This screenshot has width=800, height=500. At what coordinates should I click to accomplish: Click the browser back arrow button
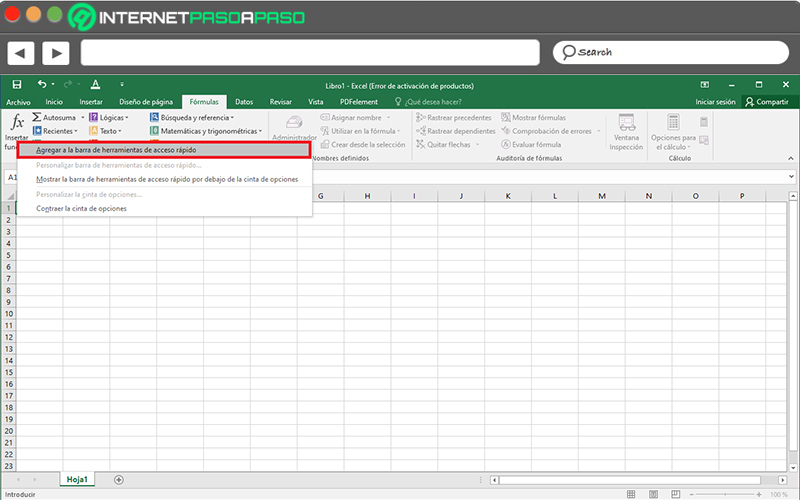click(x=21, y=52)
